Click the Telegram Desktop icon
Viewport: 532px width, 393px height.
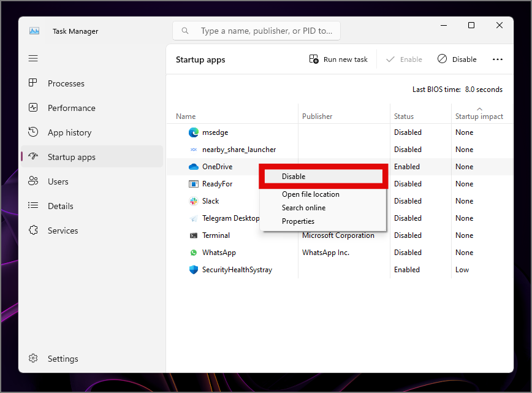pyautogui.click(x=194, y=218)
